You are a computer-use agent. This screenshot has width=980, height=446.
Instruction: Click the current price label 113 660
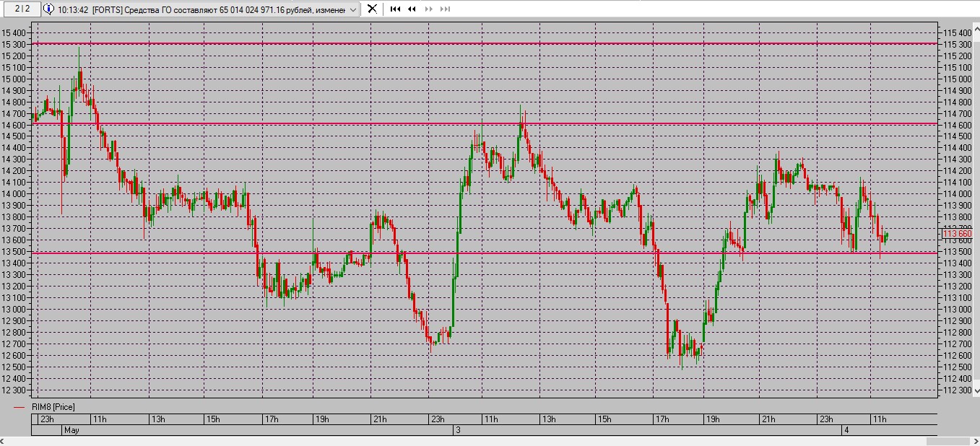(958, 234)
